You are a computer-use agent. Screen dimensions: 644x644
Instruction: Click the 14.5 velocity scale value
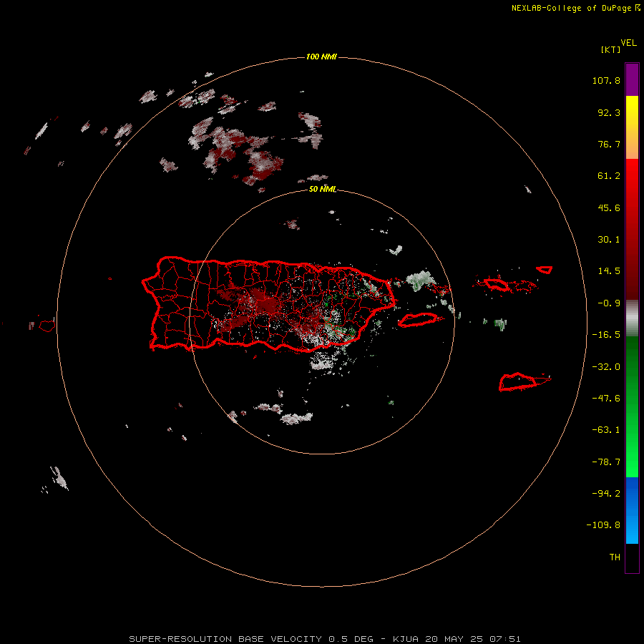(x=609, y=271)
